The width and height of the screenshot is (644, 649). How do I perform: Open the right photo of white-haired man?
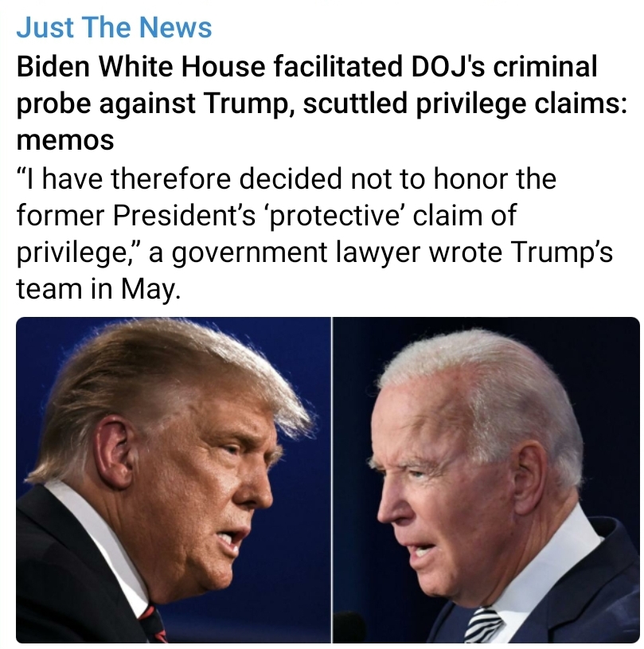coord(486,480)
